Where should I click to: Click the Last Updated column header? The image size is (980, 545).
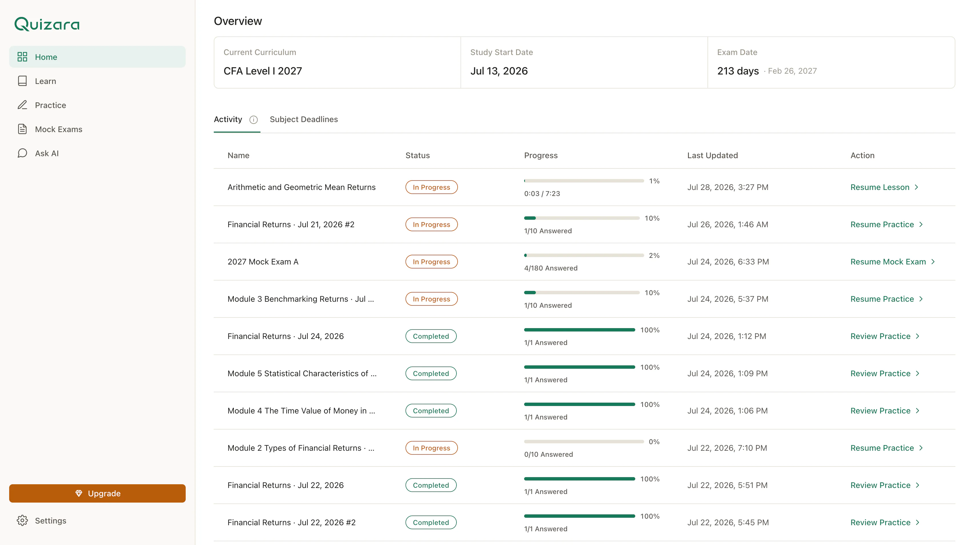pyautogui.click(x=713, y=156)
